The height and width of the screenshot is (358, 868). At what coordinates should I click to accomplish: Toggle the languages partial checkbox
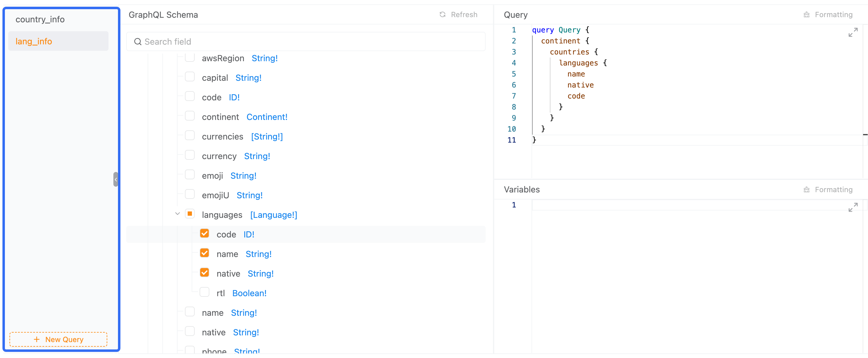click(190, 214)
